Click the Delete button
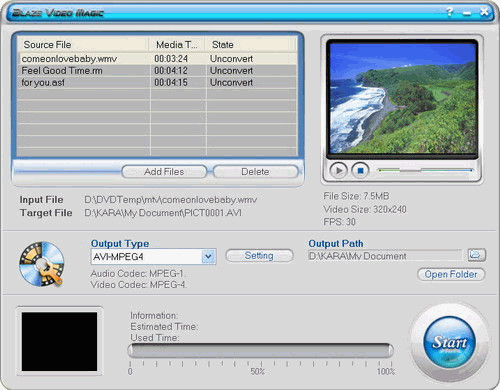 [255, 172]
